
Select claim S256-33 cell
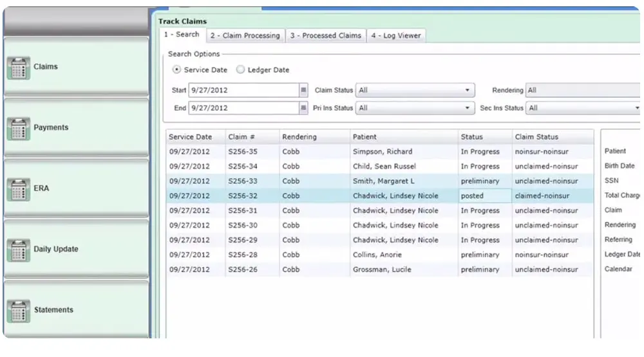click(x=252, y=181)
